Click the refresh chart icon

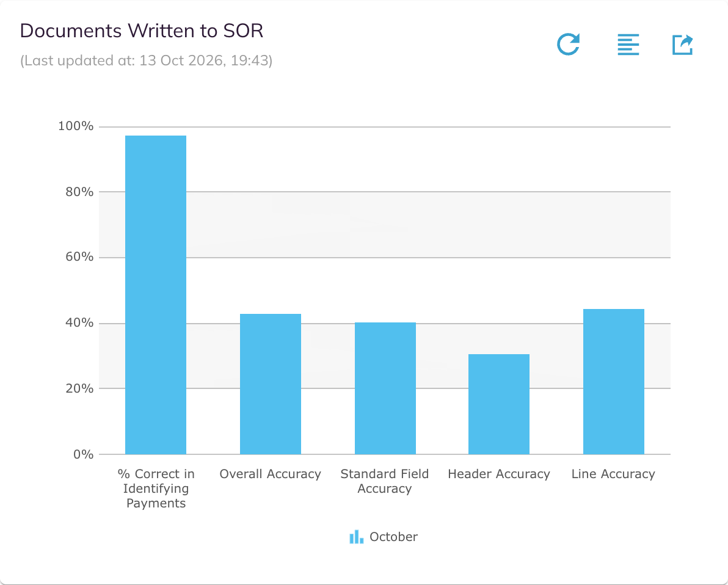click(568, 45)
